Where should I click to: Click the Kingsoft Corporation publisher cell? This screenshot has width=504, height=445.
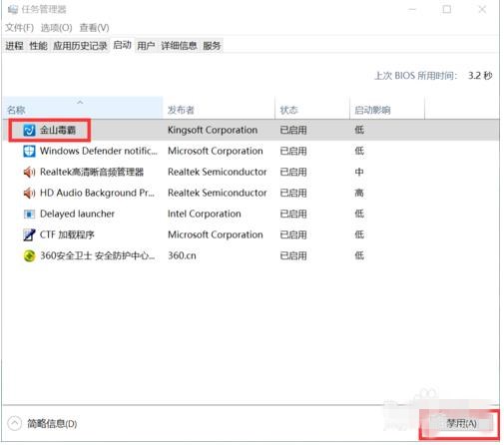[x=213, y=130]
